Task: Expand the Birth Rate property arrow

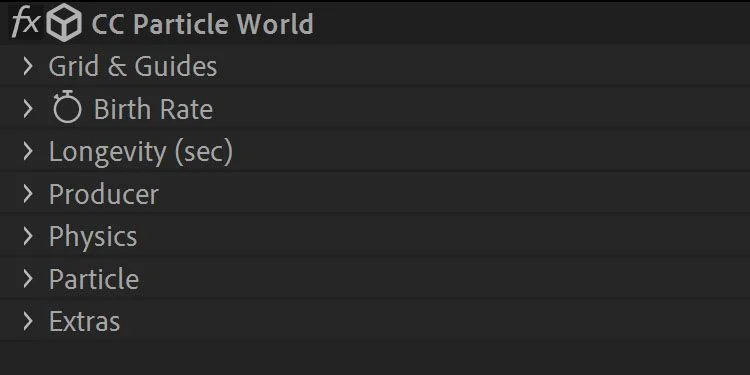Action: 28,109
